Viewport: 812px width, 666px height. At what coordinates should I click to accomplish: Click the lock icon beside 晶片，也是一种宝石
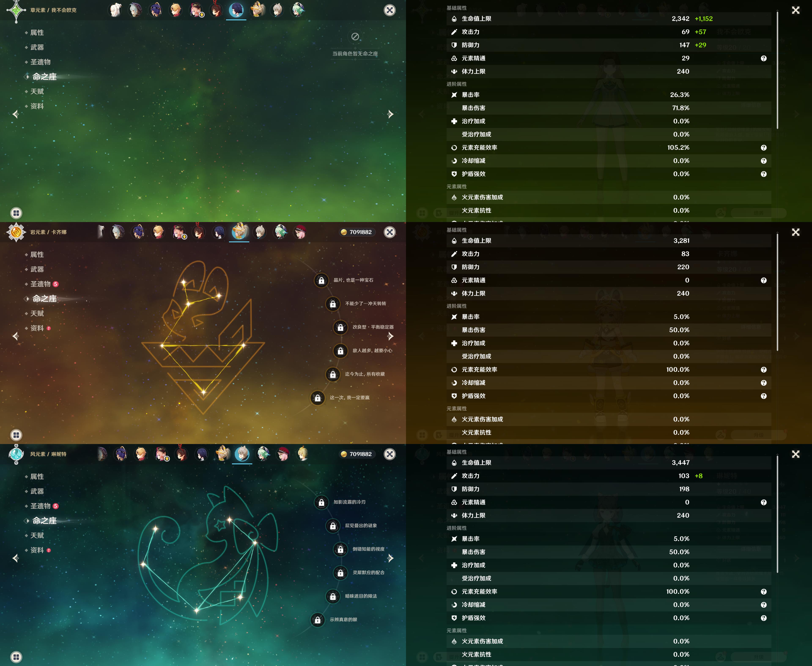tap(322, 280)
